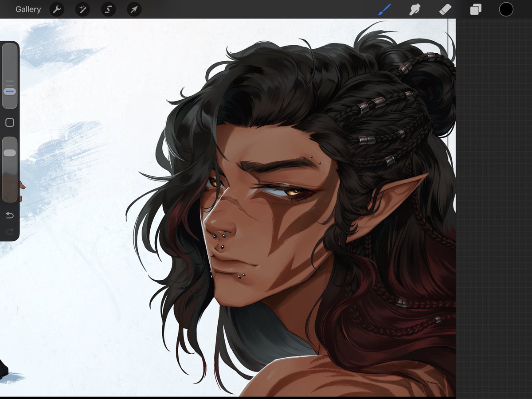Select the Eraser tool
532x399 pixels.
tap(445, 9)
